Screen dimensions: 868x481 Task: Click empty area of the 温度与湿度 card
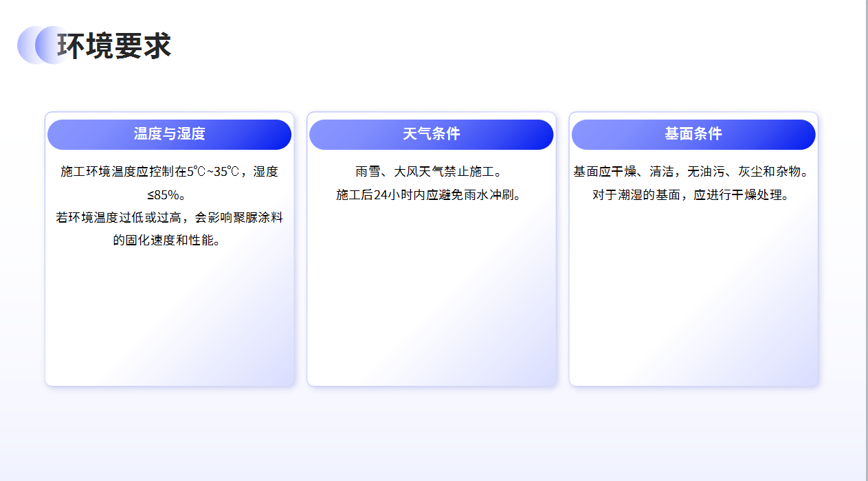coord(169,316)
